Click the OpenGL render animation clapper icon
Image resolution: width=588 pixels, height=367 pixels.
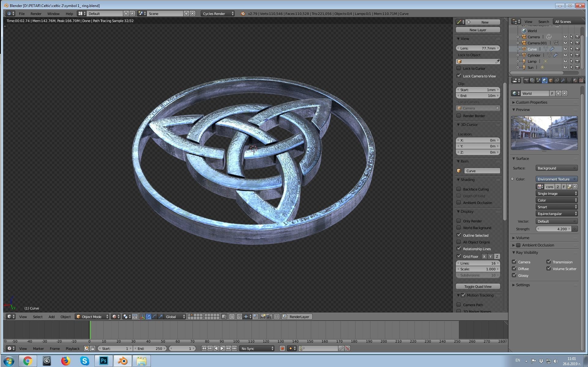point(269,317)
